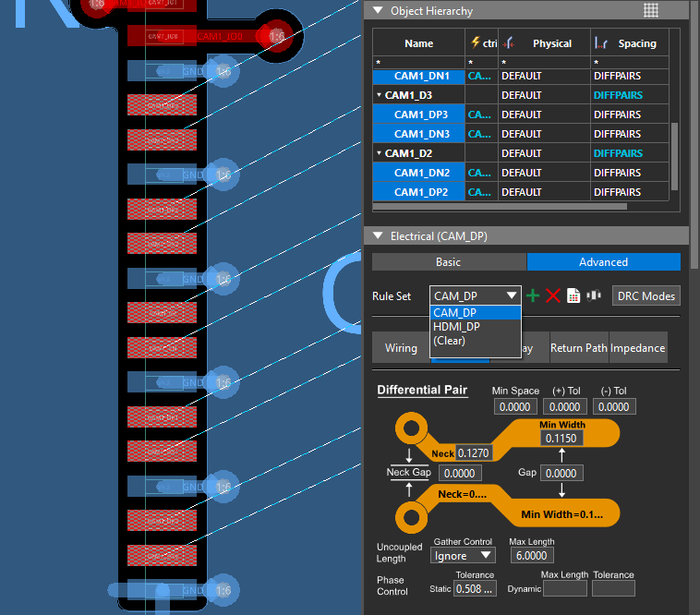The height and width of the screenshot is (615, 700).
Task: Click the grid icon in Object Hierarchy header
Action: [651, 10]
